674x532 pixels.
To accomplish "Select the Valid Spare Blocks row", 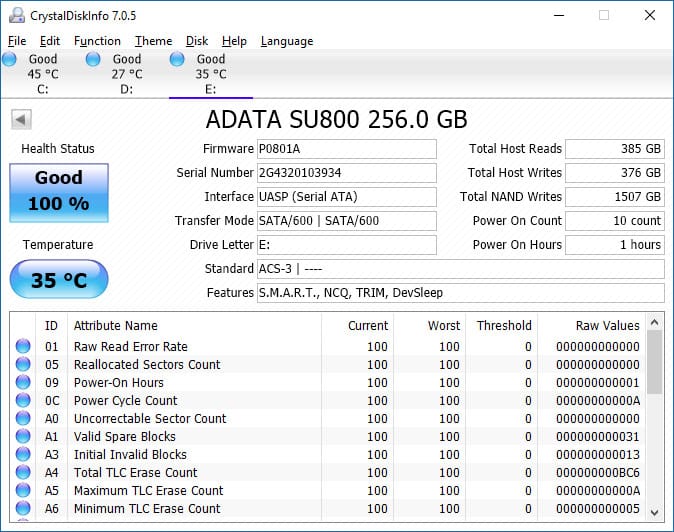I will coord(328,437).
